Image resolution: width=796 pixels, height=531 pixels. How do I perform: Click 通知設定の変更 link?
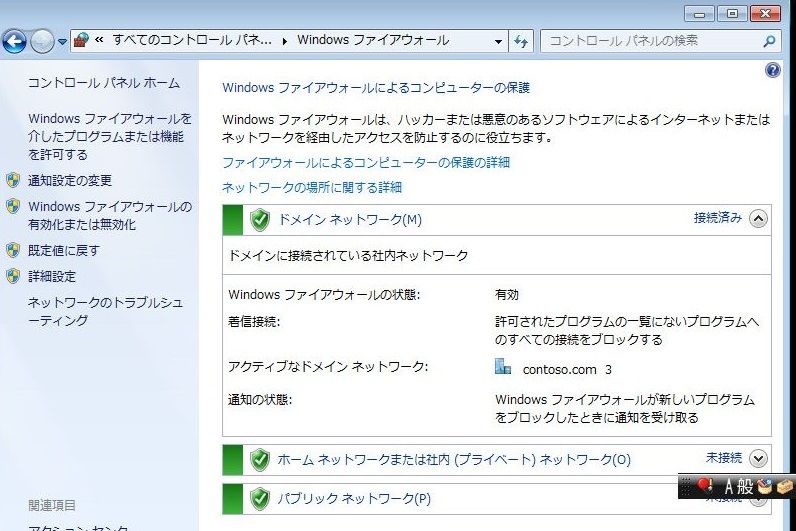[x=70, y=180]
